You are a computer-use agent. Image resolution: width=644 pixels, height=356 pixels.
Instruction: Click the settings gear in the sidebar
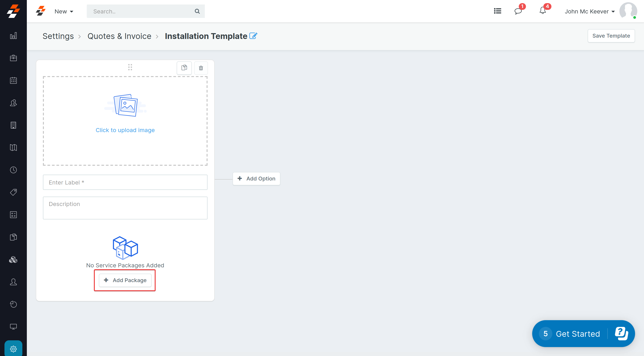coord(13,349)
